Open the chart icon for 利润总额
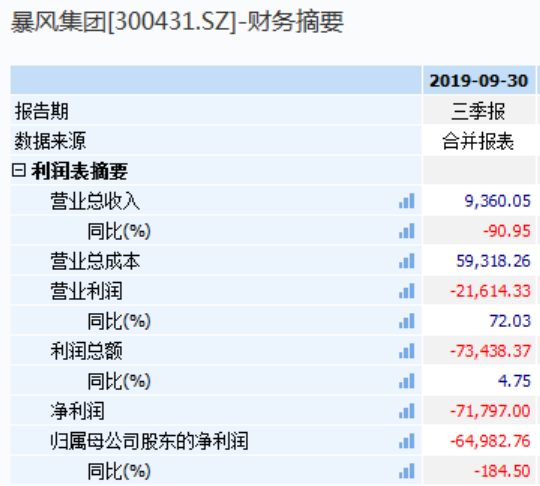 (x=407, y=351)
